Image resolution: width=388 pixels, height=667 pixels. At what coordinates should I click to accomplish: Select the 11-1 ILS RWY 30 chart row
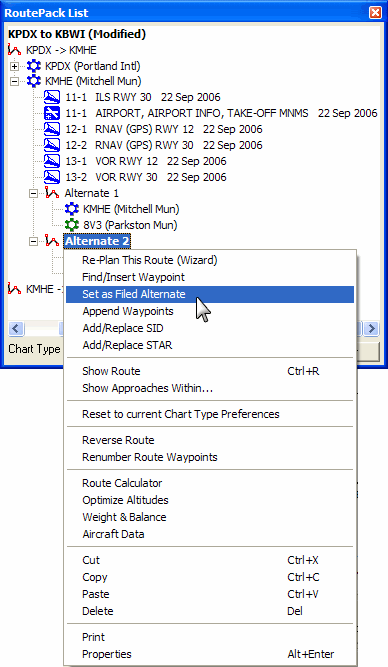point(143,97)
